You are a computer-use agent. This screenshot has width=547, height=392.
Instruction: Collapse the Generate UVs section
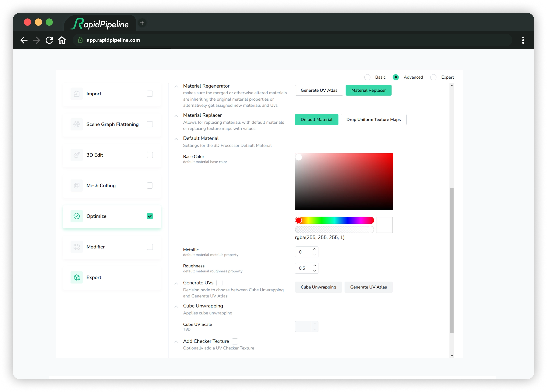point(176,283)
